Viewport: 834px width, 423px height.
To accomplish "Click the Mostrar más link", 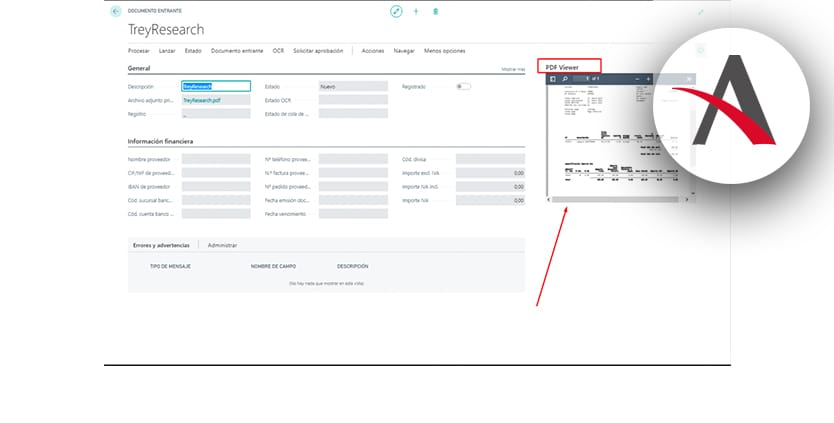I will [513, 69].
